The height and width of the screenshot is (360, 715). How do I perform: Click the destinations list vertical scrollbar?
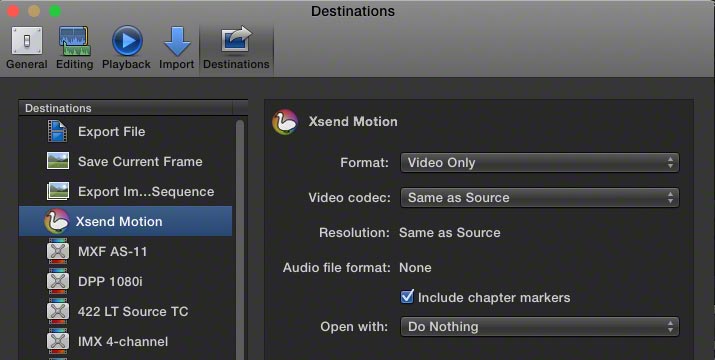(240, 240)
